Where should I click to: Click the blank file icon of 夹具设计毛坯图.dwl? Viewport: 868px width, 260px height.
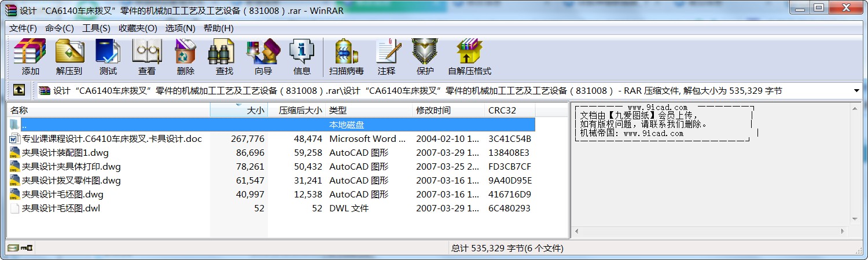(x=15, y=208)
